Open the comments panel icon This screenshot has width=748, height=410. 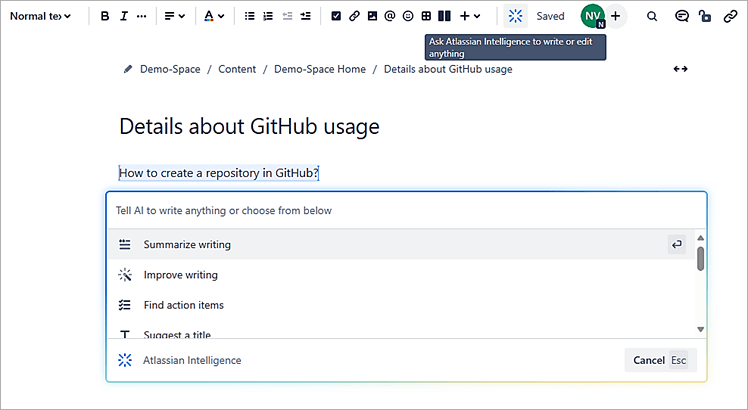(x=682, y=16)
